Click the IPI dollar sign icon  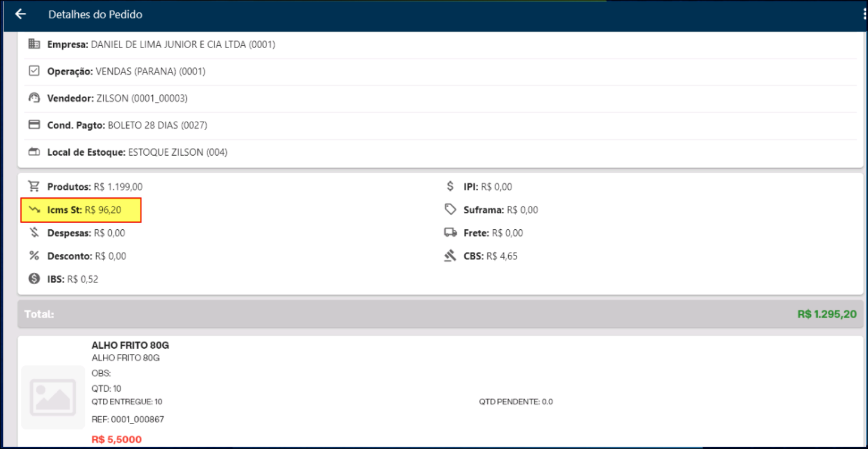coord(450,186)
